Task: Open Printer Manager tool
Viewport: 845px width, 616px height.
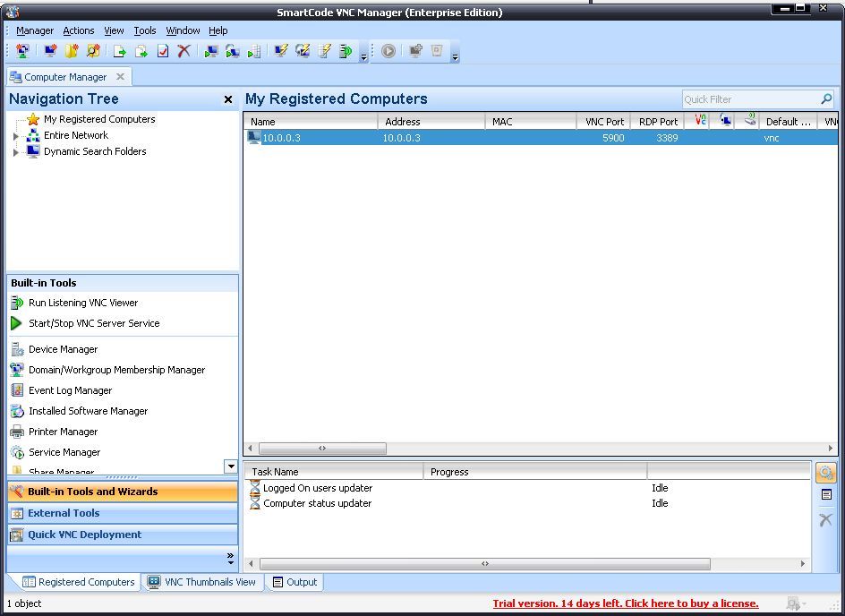Action: pyautogui.click(x=63, y=432)
